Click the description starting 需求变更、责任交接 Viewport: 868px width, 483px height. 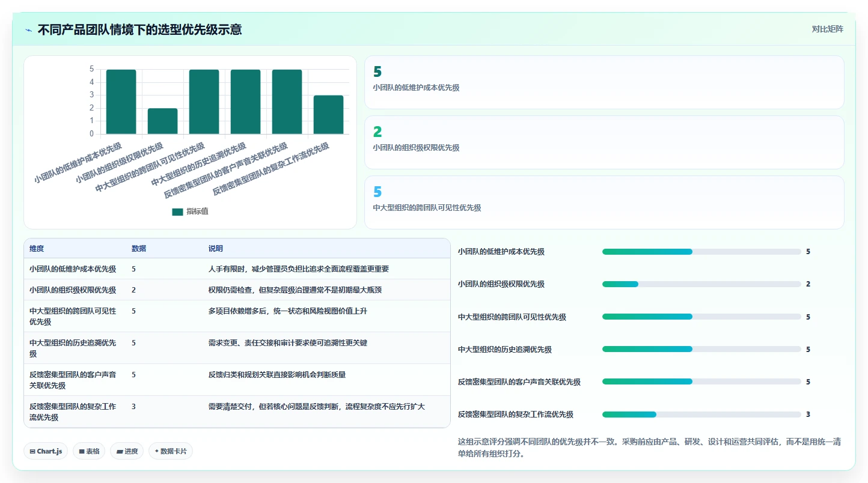tap(288, 343)
